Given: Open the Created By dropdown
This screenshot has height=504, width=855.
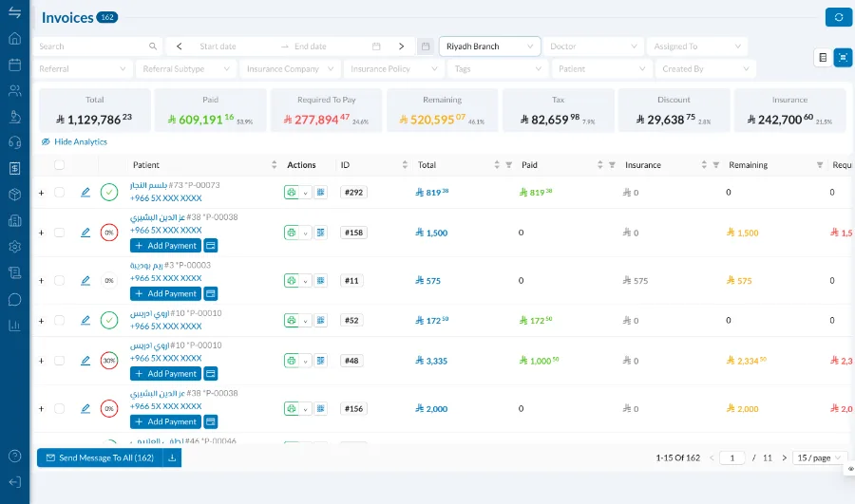Looking at the screenshot, I should (x=706, y=68).
